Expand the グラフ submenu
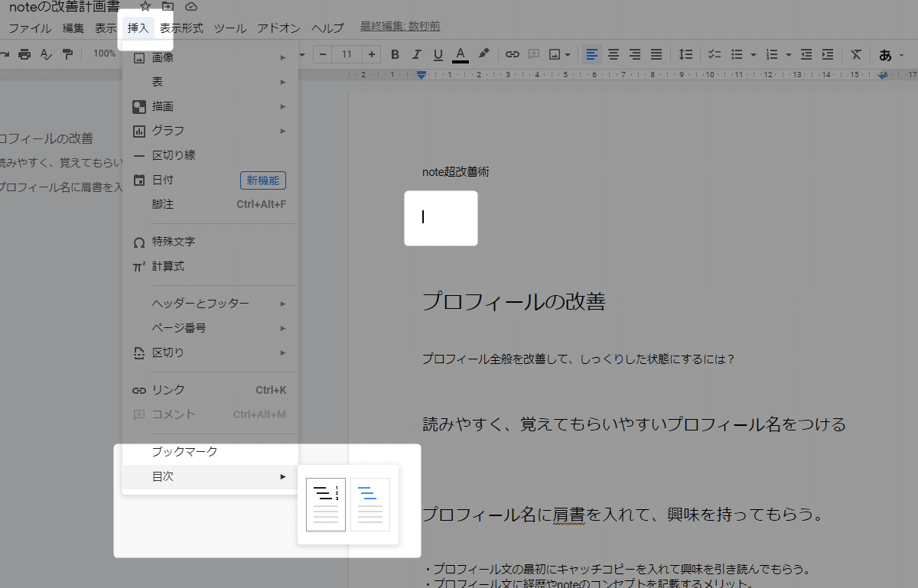 pyautogui.click(x=210, y=131)
